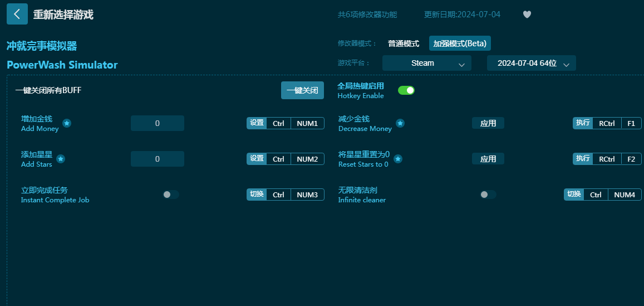The image size is (644, 306).
Task: Click 执行 button for Decrease Money
Action: 583,123
